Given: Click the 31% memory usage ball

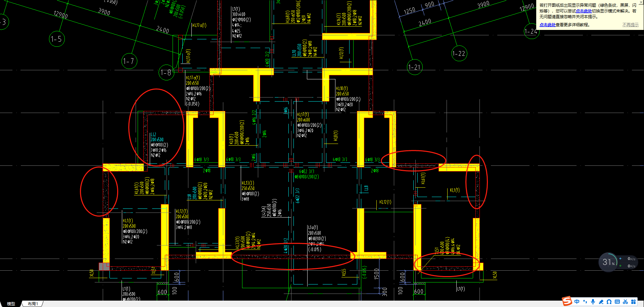Looking at the screenshot, I should click(608, 262).
